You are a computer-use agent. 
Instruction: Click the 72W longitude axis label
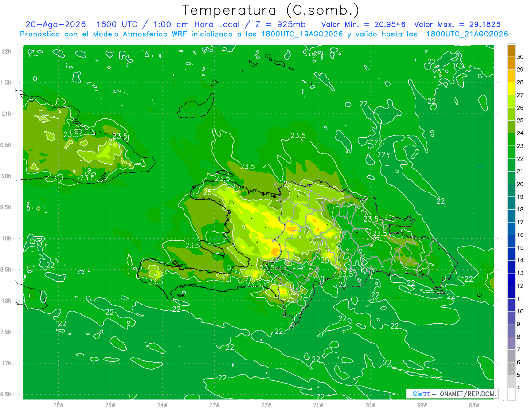tap(266, 405)
